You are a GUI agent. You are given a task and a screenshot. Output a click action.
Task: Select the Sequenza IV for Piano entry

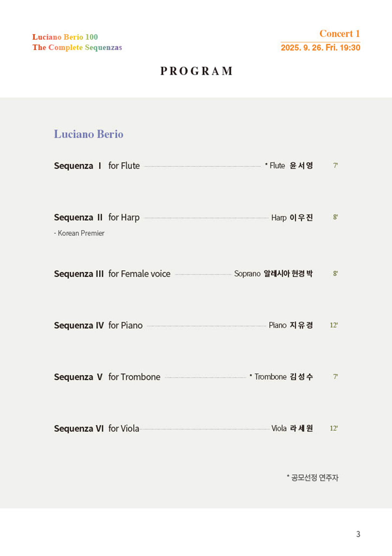coord(98,325)
